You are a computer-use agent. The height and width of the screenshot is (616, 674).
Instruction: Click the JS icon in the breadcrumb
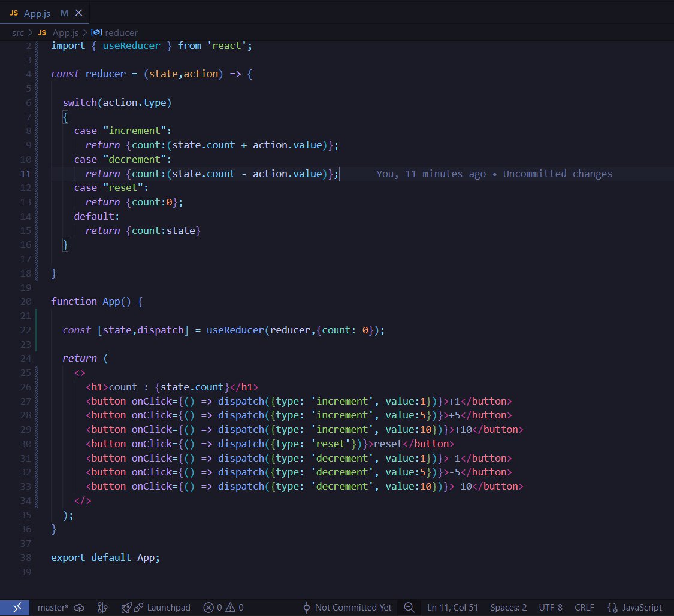click(42, 33)
